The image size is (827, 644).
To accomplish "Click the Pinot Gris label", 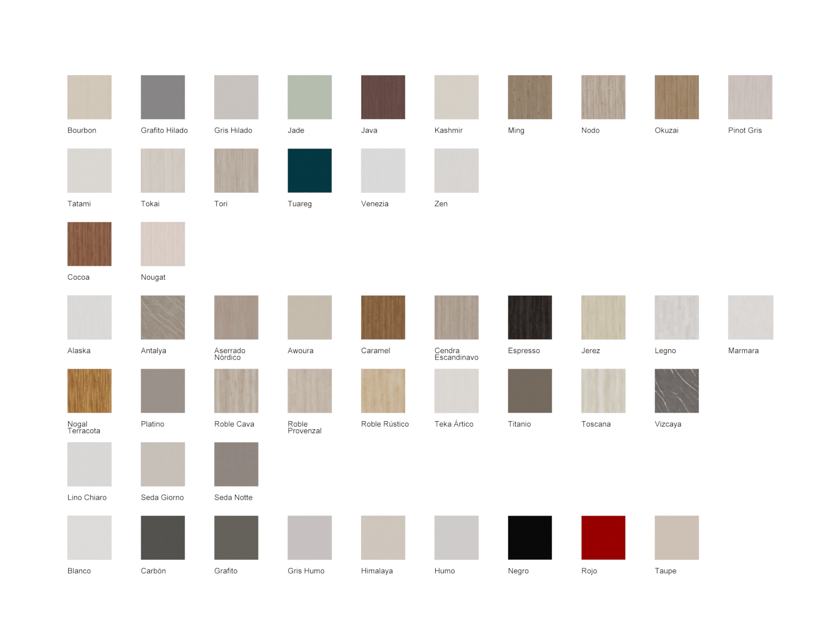I will [745, 130].
